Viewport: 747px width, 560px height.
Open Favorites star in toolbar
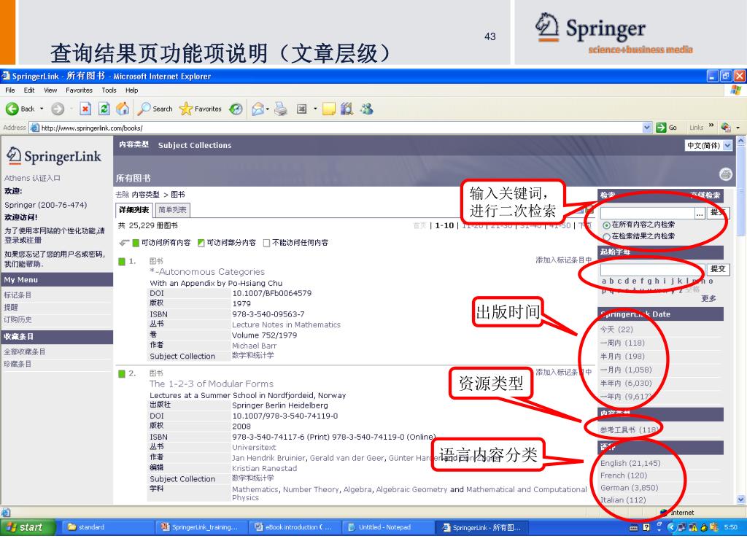[186, 109]
